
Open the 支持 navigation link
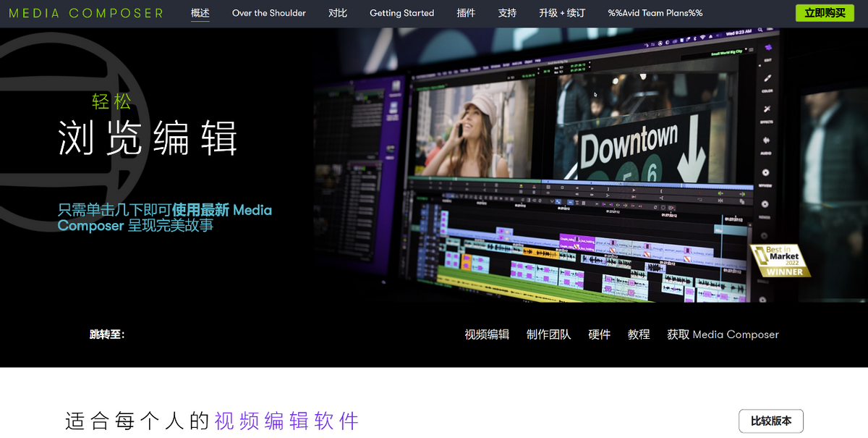coord(508,13)
